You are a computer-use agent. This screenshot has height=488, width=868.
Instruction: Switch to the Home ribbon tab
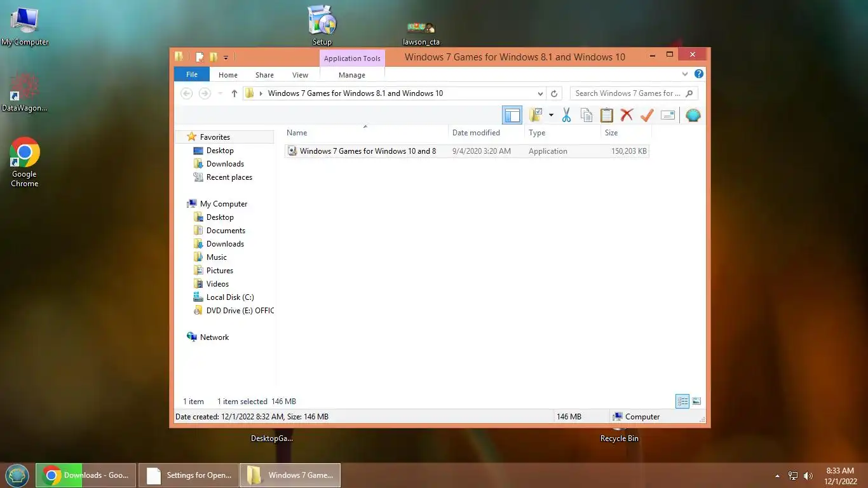[228, 75]
